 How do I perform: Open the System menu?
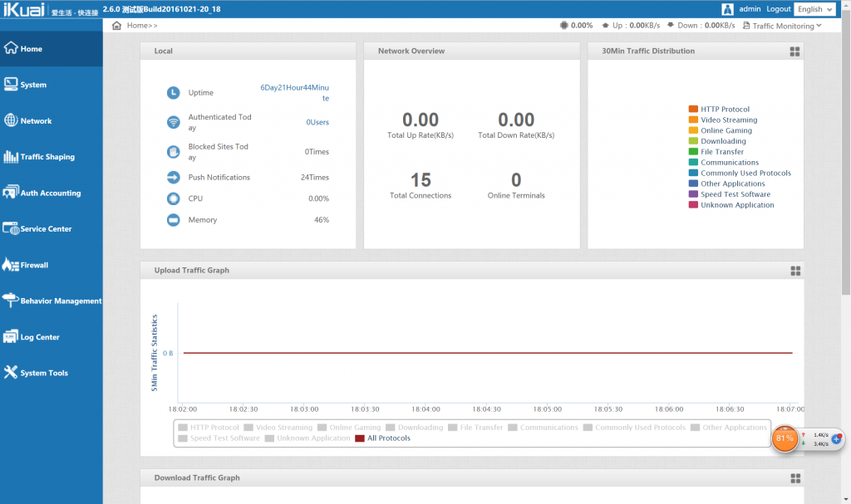[51, 85]
